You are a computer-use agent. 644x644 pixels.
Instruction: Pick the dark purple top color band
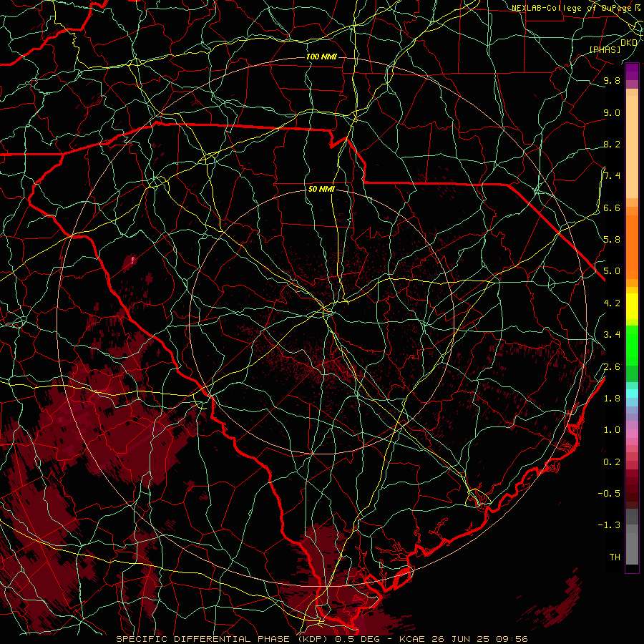[632, 72]
